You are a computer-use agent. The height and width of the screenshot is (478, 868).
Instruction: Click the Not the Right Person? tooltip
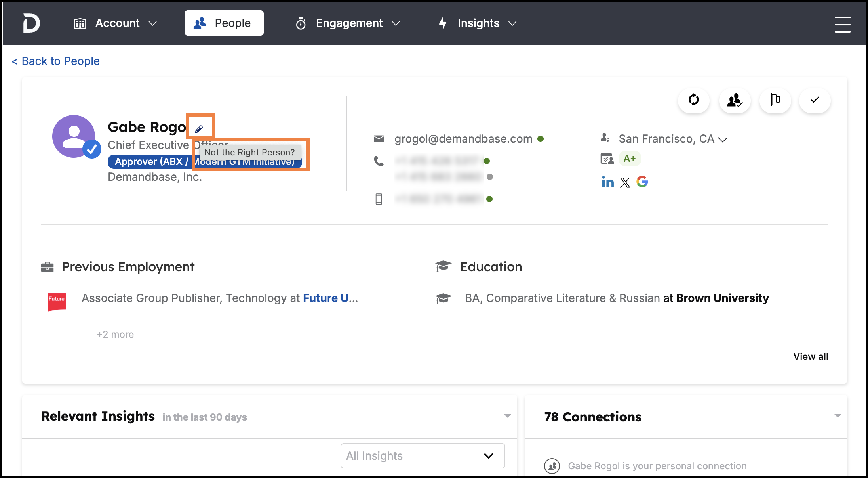click(249, 152)
